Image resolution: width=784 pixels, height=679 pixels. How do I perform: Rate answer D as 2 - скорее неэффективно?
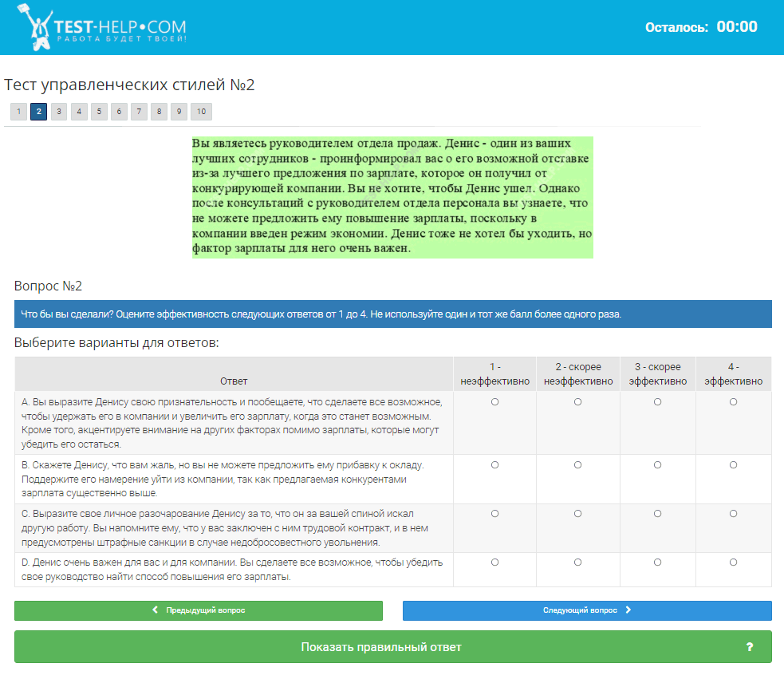click(578, 563)
